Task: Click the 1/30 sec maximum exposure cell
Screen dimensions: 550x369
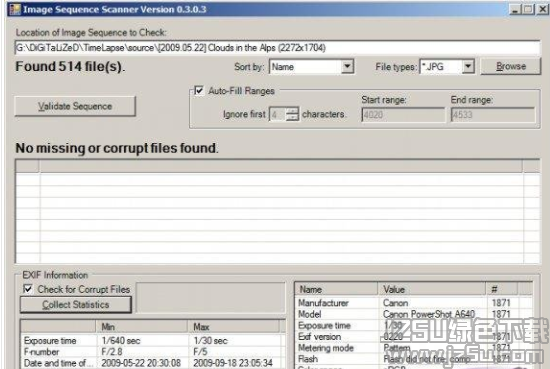Action: (210, 340)
